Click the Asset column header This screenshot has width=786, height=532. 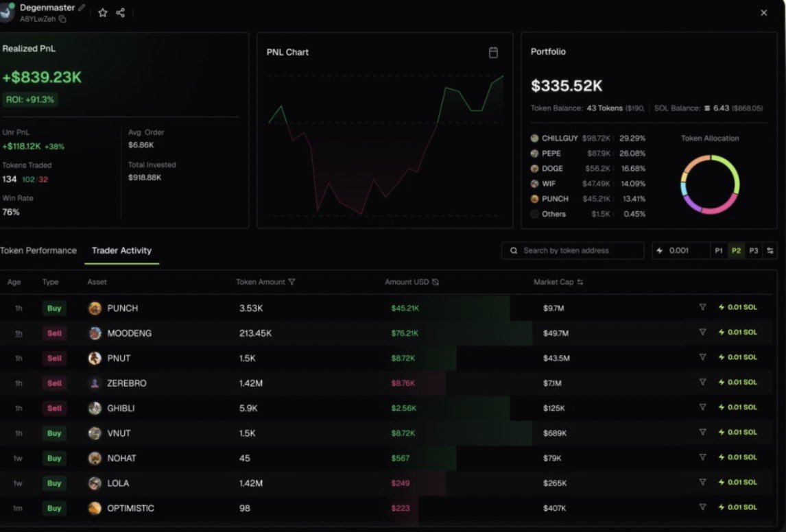click(x=97, y=282)
